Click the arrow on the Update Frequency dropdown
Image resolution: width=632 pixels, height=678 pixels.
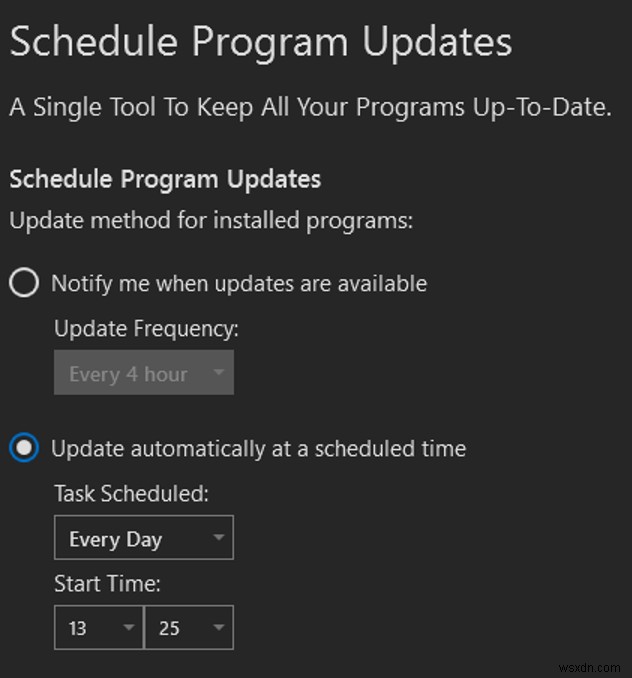click(218, 374)
